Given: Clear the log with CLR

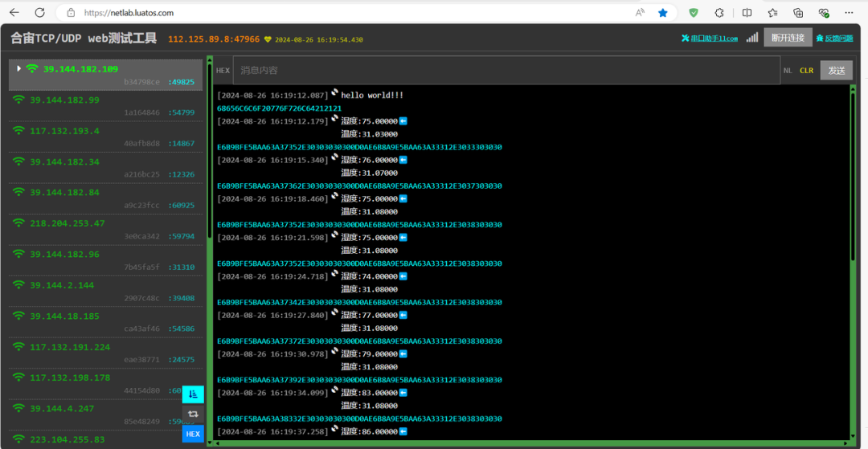Looking at the screenshot, I should tap(807, 70).
